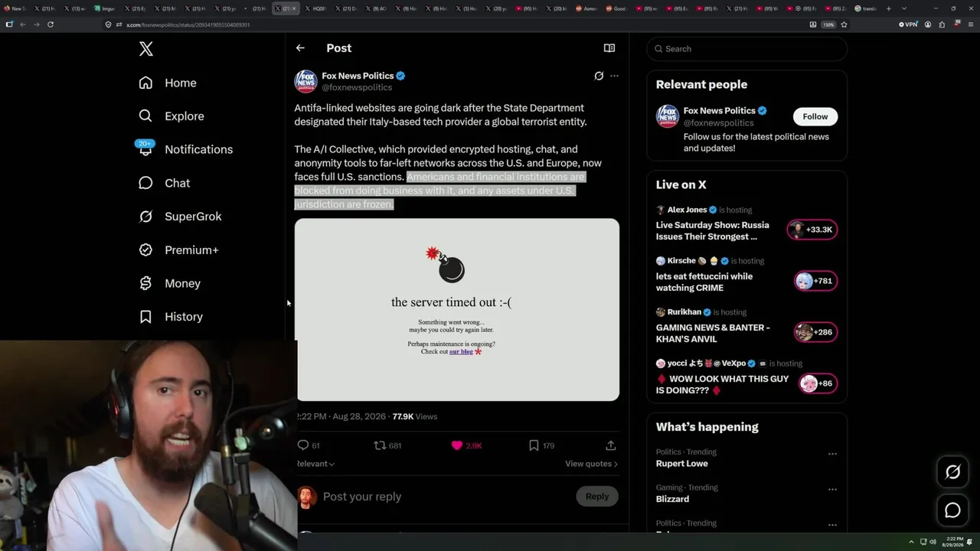Click the X logo in the sidebar

click(146, 49)
